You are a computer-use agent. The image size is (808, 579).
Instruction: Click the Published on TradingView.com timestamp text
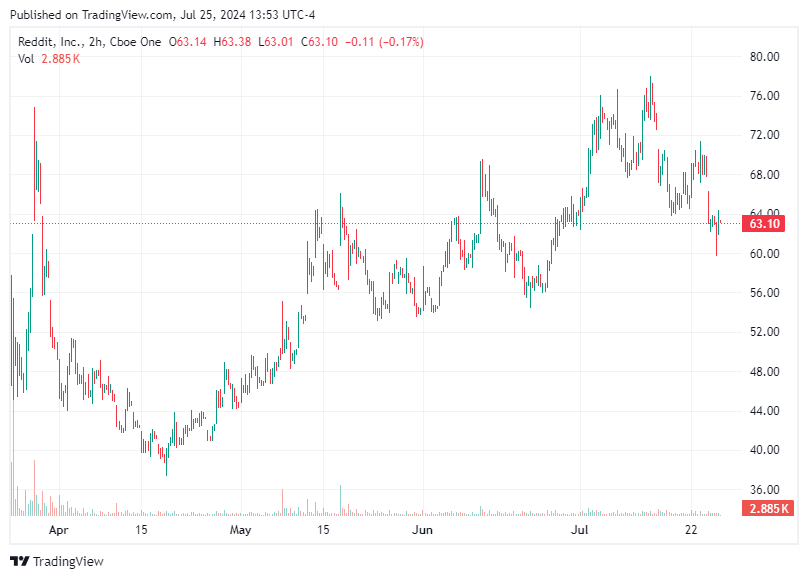[162, 15]
